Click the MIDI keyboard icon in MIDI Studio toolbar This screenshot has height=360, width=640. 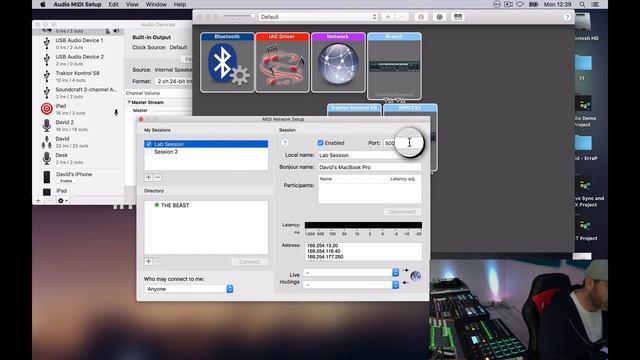(458, 17)
